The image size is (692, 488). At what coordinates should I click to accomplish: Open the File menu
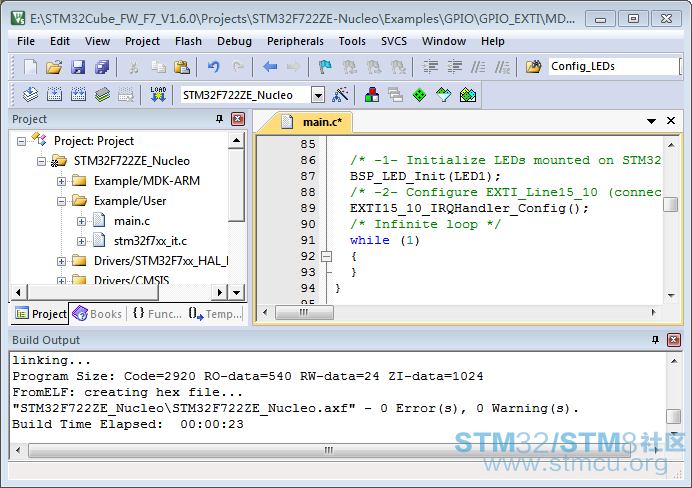click(26, 41)
